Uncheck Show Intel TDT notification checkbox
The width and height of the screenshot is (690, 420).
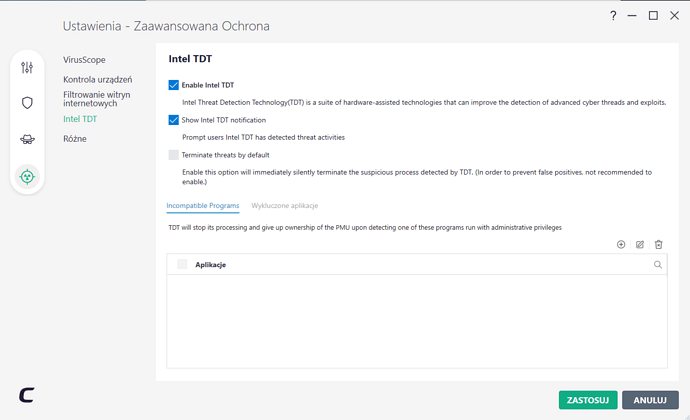173,120
